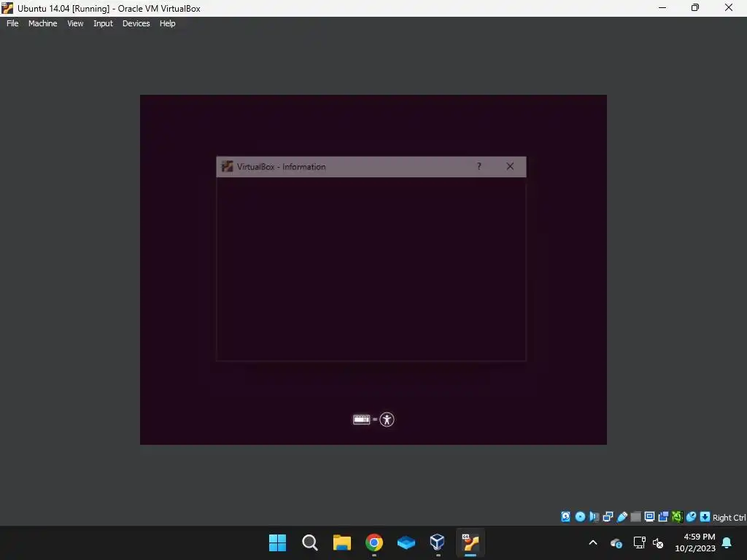Open VirtualBox Manager from the taskbar
Viewport: 747px width, 560px height.
tap(438, 542)
